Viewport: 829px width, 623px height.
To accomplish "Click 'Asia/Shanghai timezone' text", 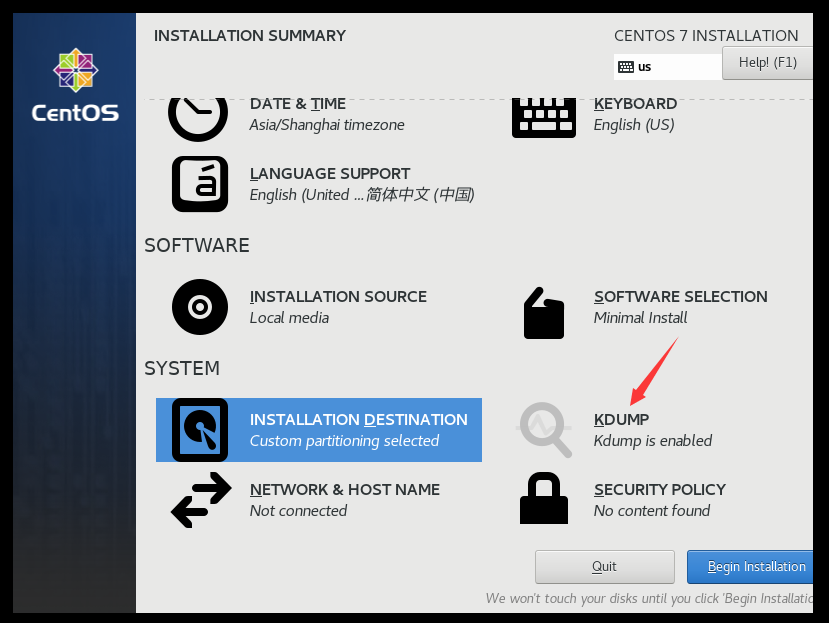I will [x=327, y=125].
